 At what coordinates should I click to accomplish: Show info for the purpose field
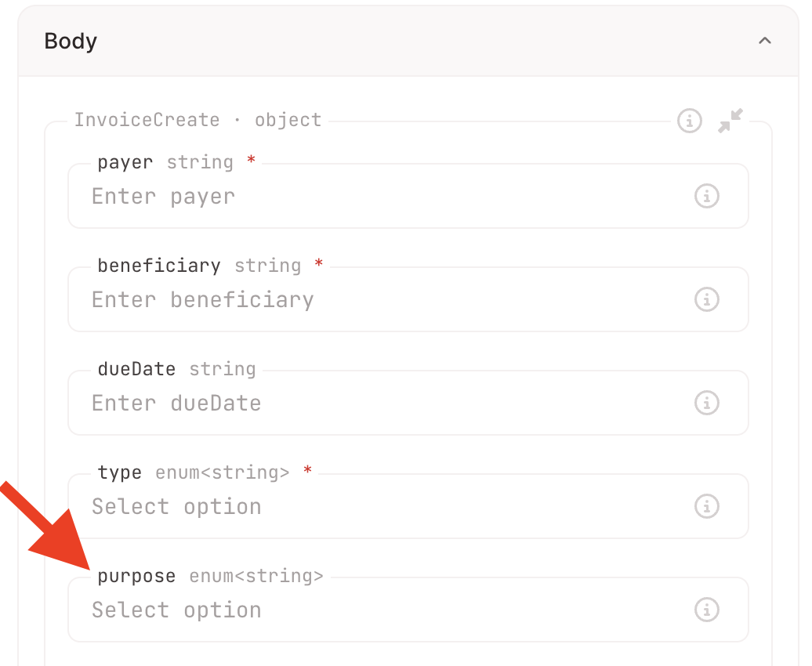[x=706, y=610]
